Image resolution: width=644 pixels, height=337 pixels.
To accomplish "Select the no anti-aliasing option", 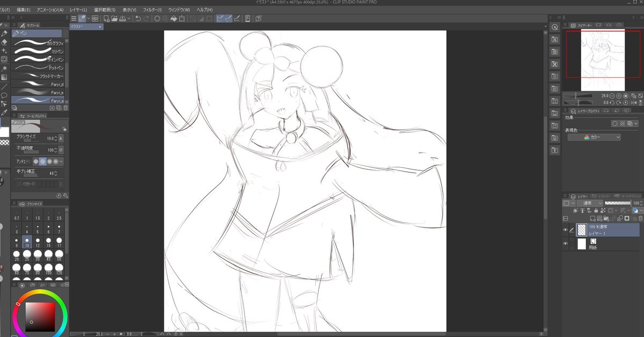I will pyautogui.click(x=36, y=162).
